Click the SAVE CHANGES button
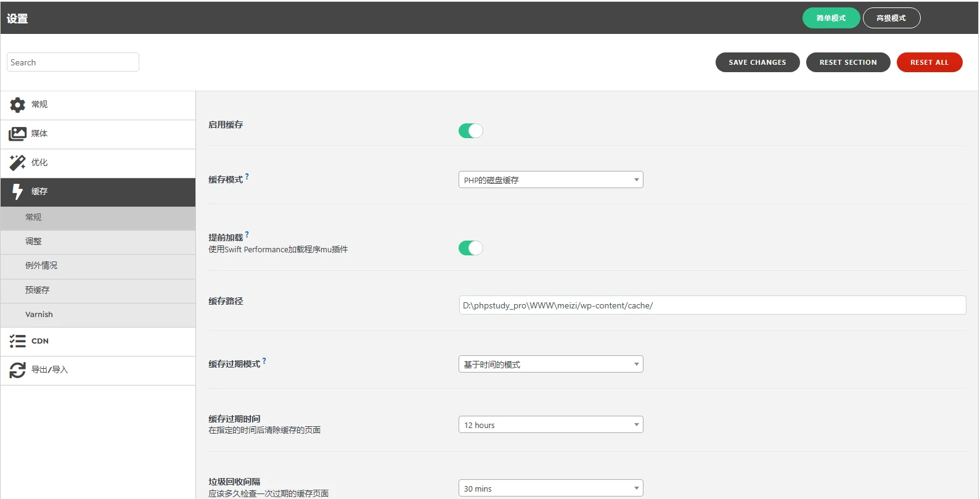The height and width of the screenshot is (499, 980). click(x=757, y=62)
